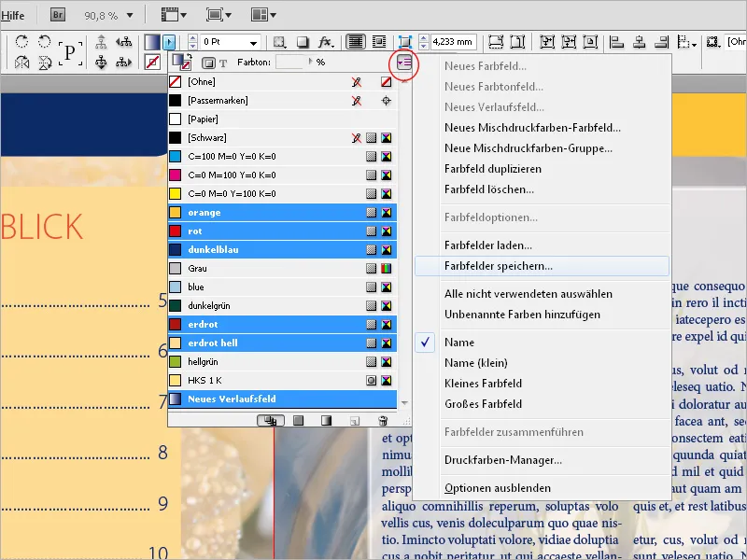The height and width of the screenshot is (560, 747).
Task: Show color swatches only
Action: 298,421
